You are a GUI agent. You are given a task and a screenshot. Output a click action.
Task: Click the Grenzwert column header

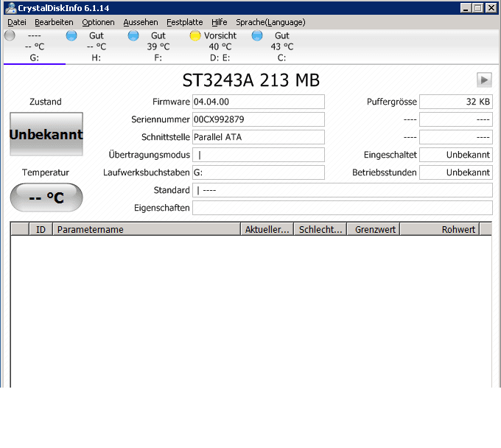coord(374,229)
